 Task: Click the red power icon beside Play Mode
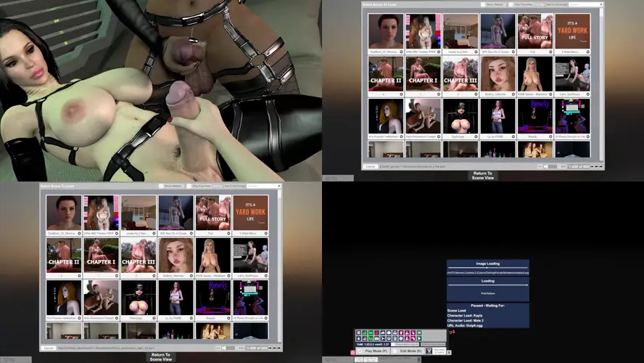353,352
